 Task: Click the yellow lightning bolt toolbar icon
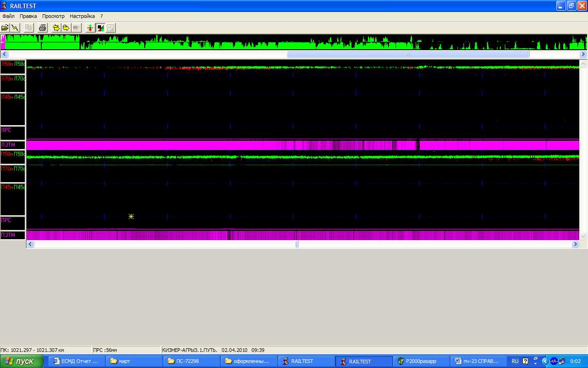click(x=15, y=28)
